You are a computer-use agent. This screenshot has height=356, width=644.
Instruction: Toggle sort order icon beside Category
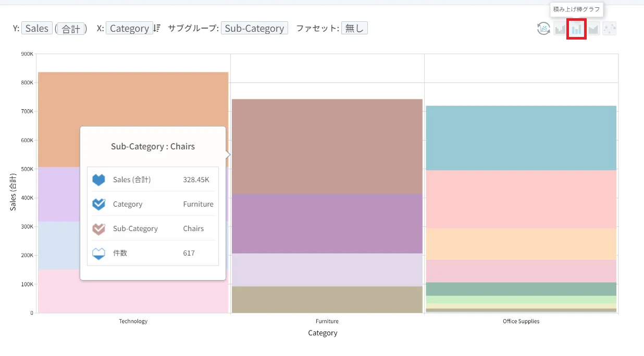(x=157, y=28)
